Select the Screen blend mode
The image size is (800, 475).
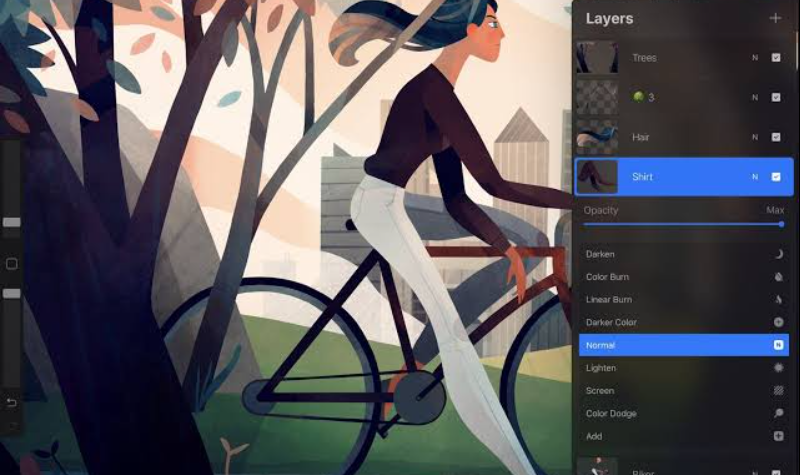tap(600, 391)
